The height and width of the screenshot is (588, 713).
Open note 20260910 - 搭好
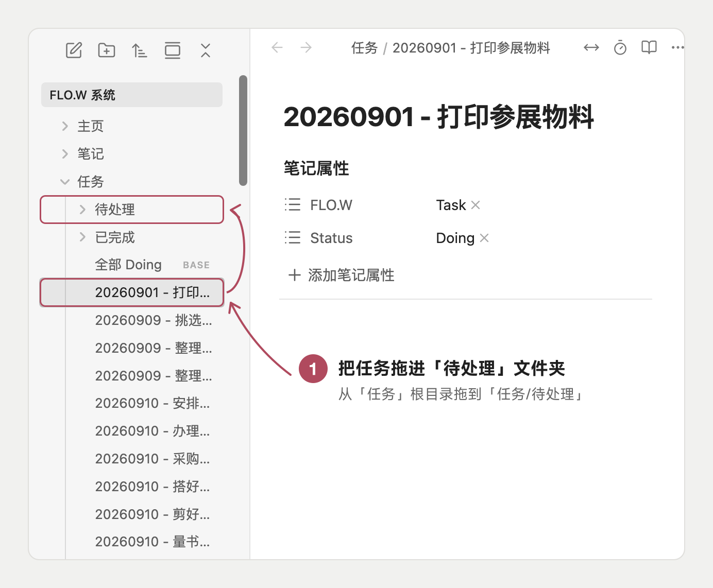[x=132, y=487]
